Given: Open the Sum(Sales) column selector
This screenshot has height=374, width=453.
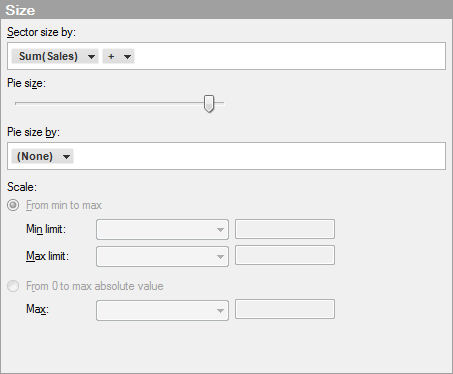Looking at the screenshot, I should [55, 56].
